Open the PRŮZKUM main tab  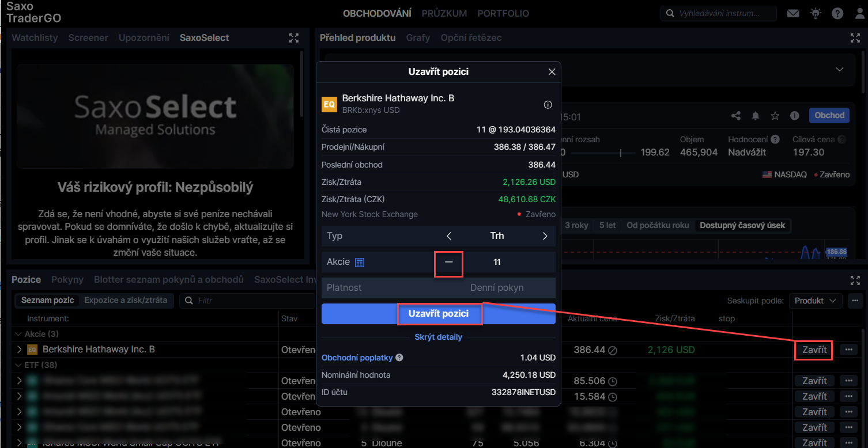coord(444,13)
